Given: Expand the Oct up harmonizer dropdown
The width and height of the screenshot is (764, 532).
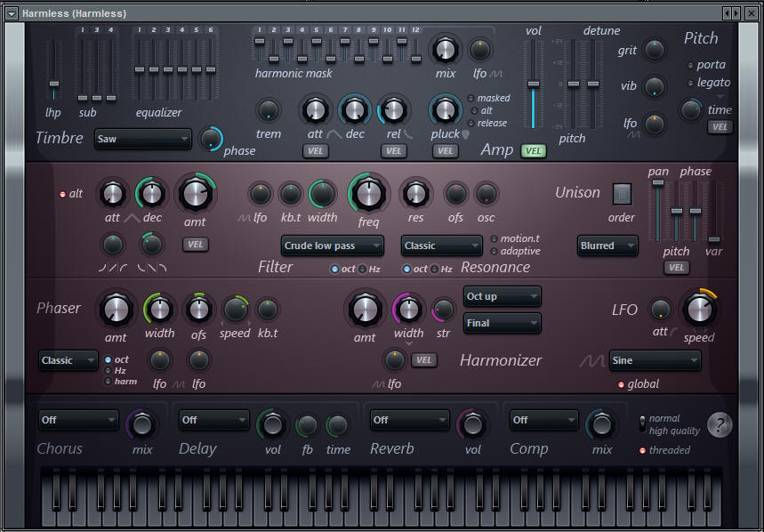Looking at the screenshot, I should click(503, 296).
